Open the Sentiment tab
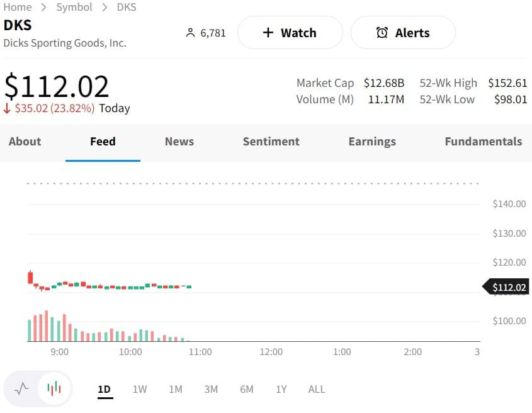Screen dimensions: 532x413 point(271,142)
